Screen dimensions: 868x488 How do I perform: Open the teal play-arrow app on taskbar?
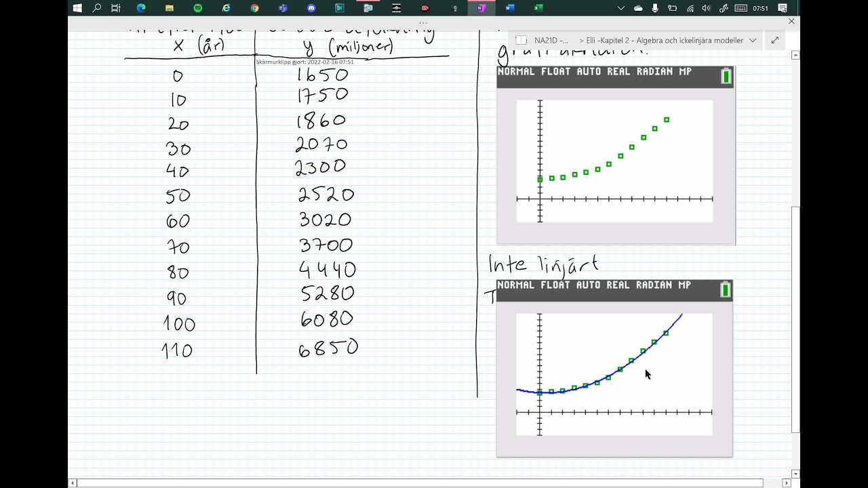point(340,8)
